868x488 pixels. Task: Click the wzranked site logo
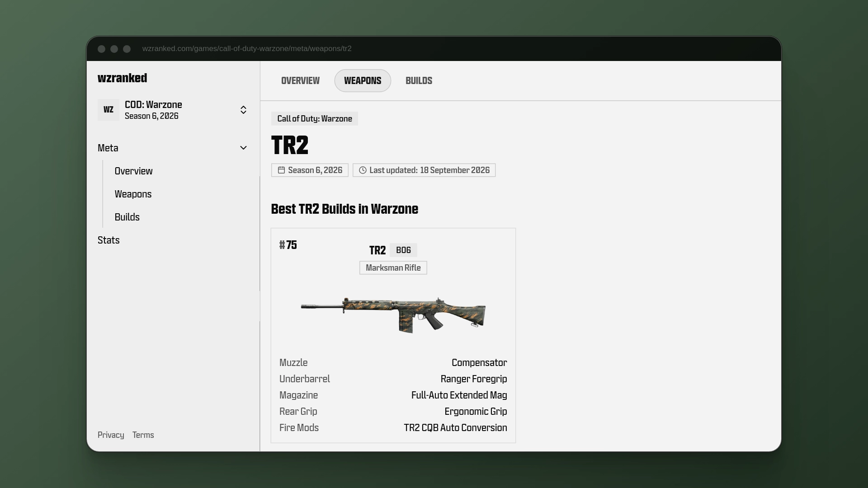(122, 78)
